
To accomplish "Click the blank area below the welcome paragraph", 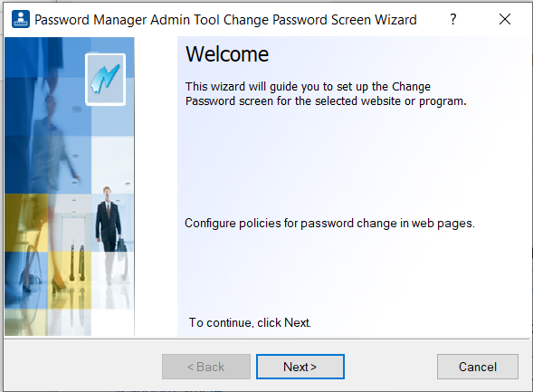I will [354, 160].
